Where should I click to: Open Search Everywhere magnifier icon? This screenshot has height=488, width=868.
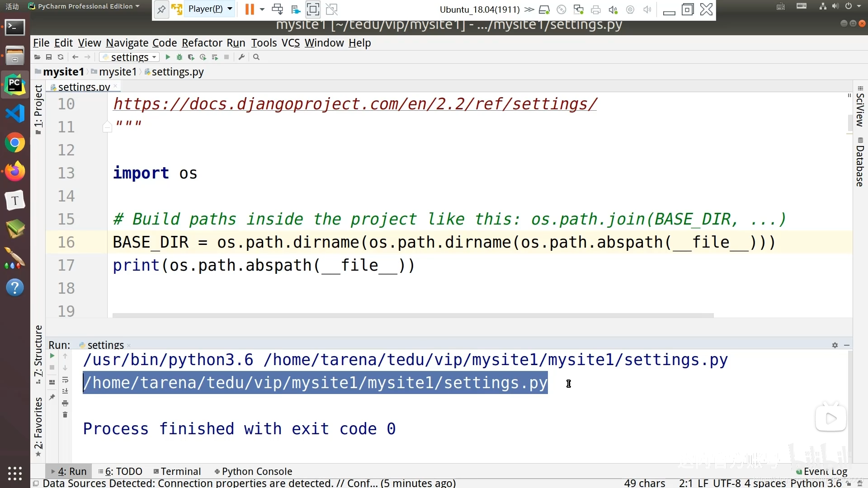(x=256, y=57)
